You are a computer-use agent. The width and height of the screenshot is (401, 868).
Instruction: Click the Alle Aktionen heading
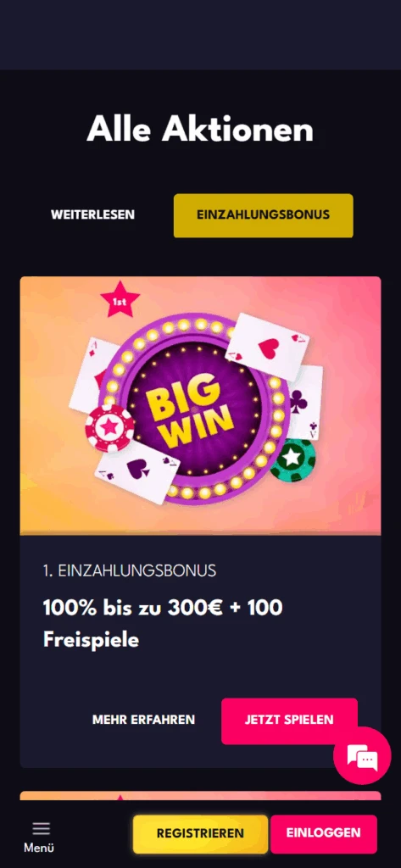[200, 130]
